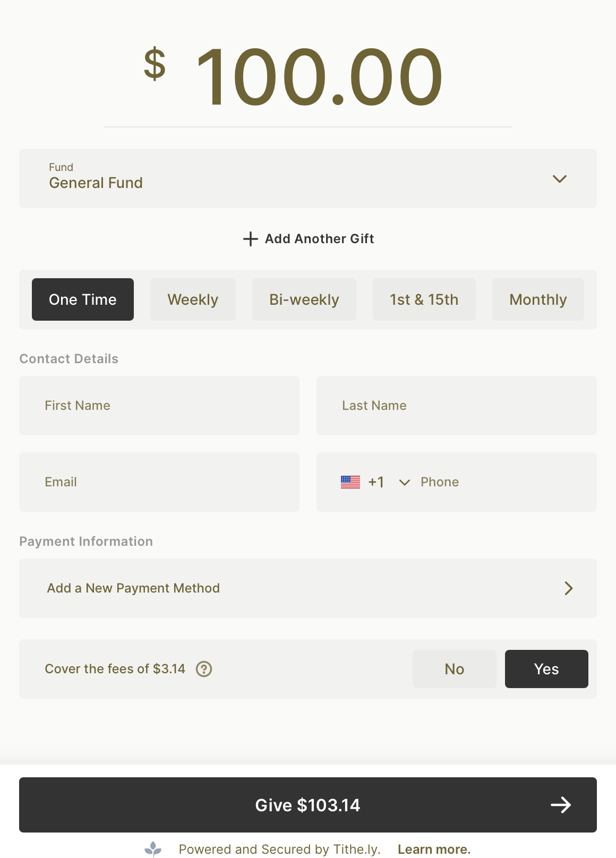Click the US flag country icon
Screen dimensions: 616x858
pos(350,482)
